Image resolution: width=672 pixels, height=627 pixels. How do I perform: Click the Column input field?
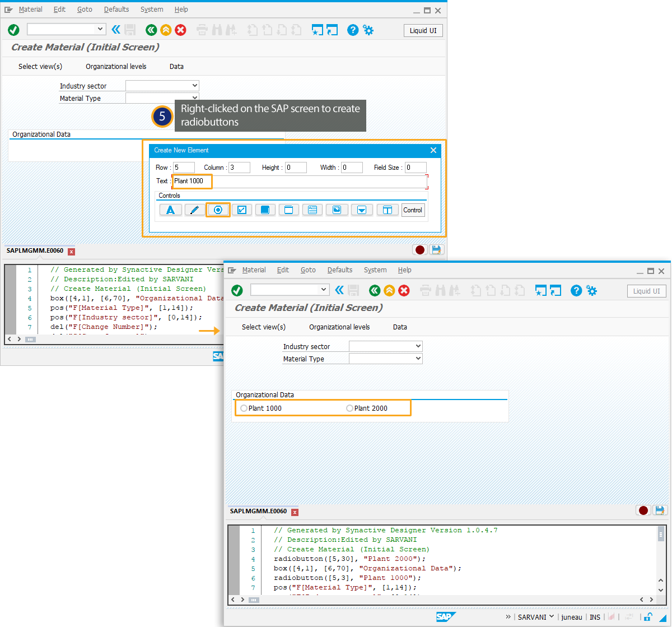tap(240, 168)
